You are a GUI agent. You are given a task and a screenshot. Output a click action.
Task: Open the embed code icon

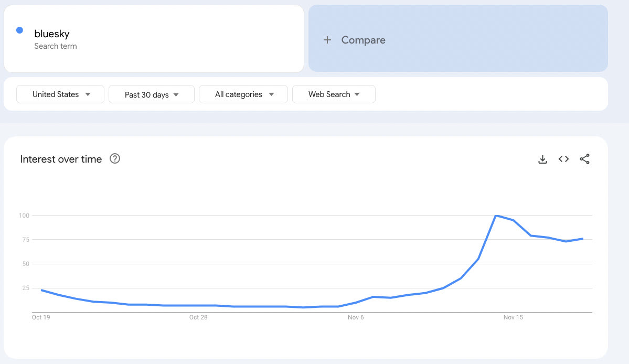563,159
